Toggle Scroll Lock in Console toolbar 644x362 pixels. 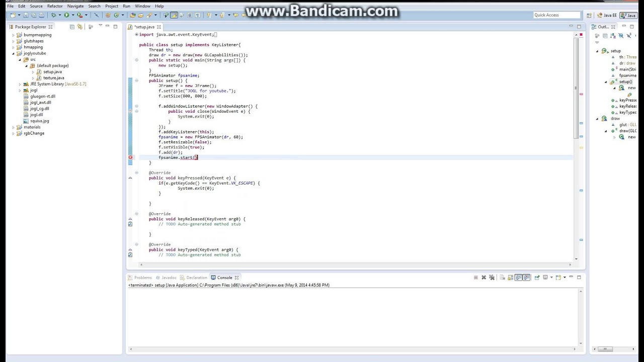[510, 278]
